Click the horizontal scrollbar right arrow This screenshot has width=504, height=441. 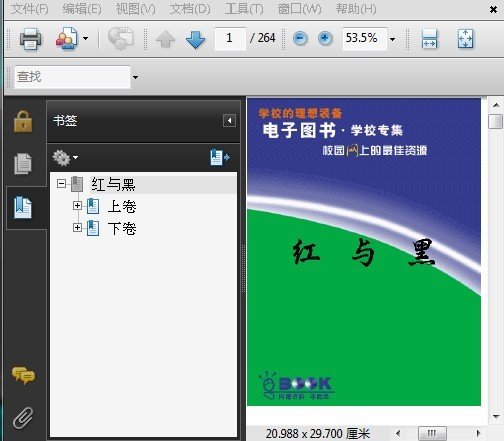479,433
